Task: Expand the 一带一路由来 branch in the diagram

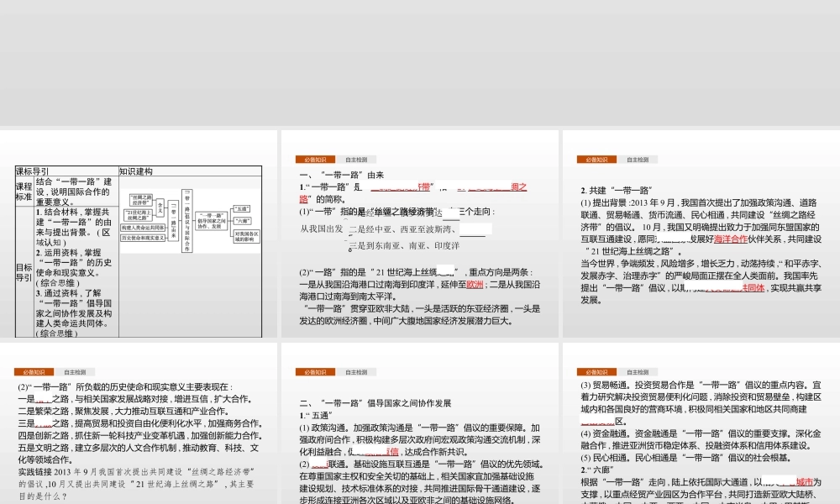Action: click(x=173, y=220)
